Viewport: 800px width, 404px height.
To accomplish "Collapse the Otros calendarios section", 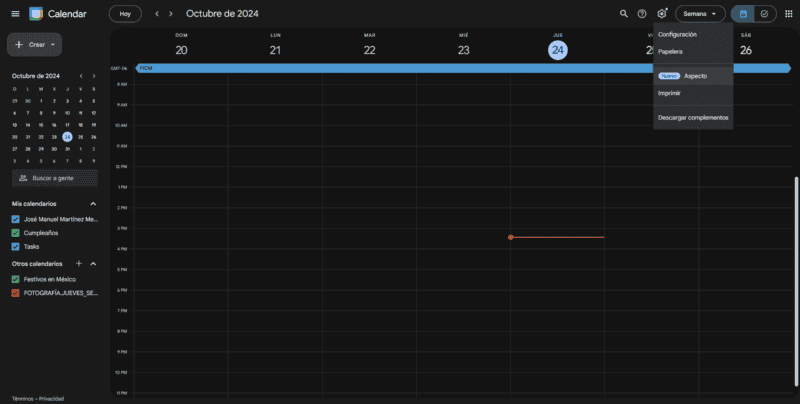I will (93, 264).
